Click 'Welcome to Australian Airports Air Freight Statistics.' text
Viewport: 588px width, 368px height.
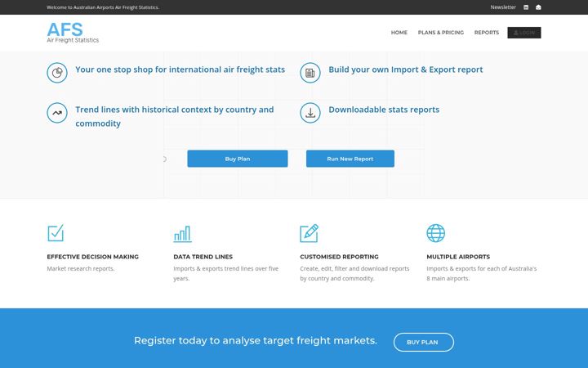click(x=103, y=7)
